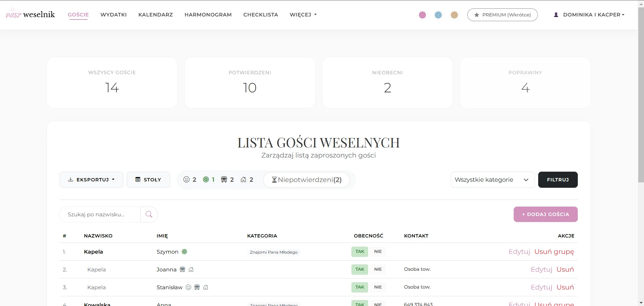Choose the pink theme color circle
644x306 pixels.
(423, 15)
